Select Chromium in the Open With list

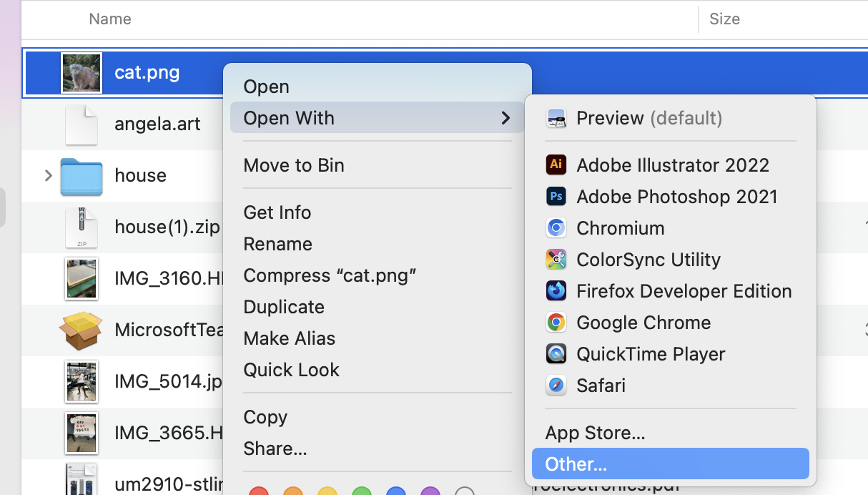(671, 228)
